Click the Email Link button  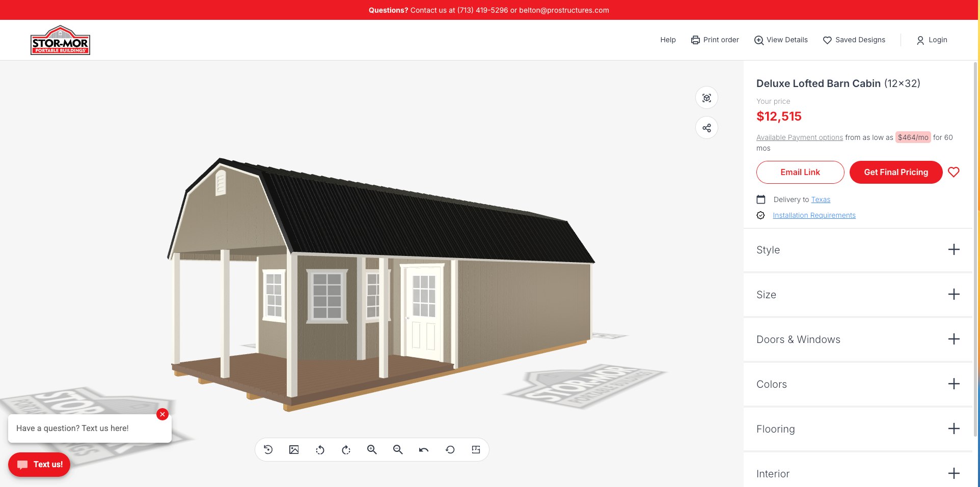coord(800,173)
